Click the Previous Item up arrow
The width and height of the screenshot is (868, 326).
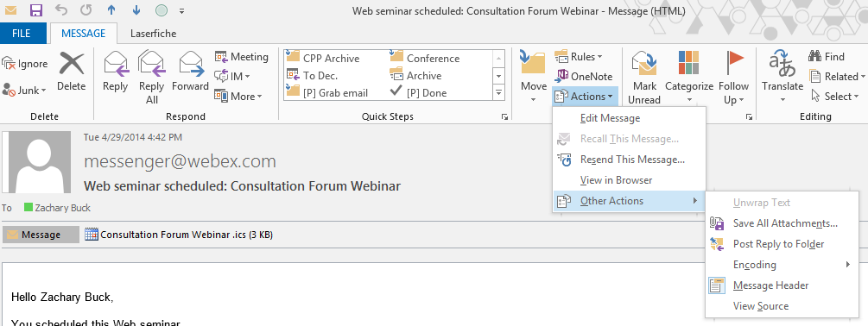pos(111,10)
